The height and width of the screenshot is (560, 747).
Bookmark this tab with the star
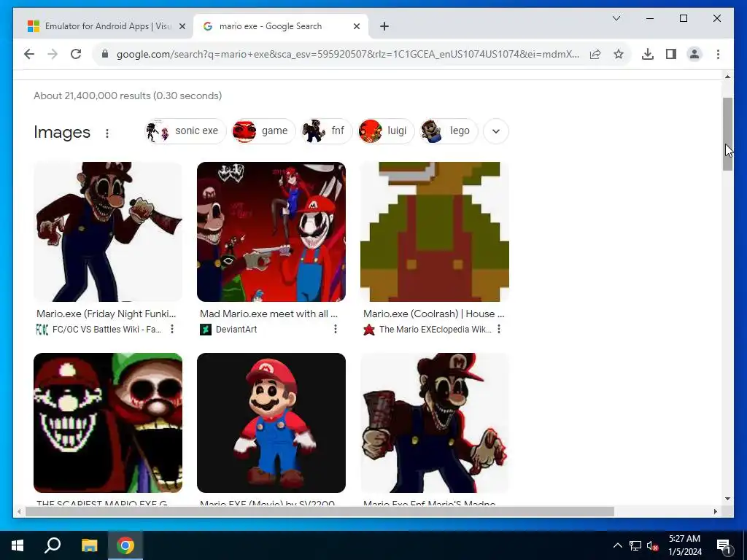click(619, 54)
